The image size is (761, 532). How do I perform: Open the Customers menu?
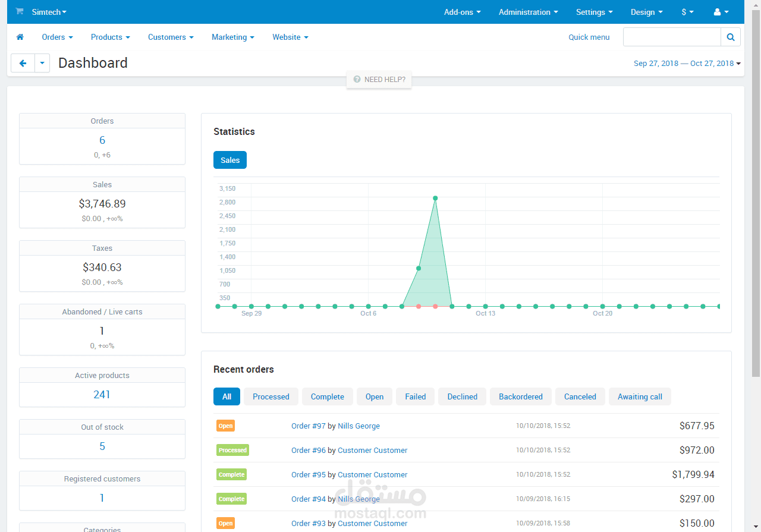(171, 37)
